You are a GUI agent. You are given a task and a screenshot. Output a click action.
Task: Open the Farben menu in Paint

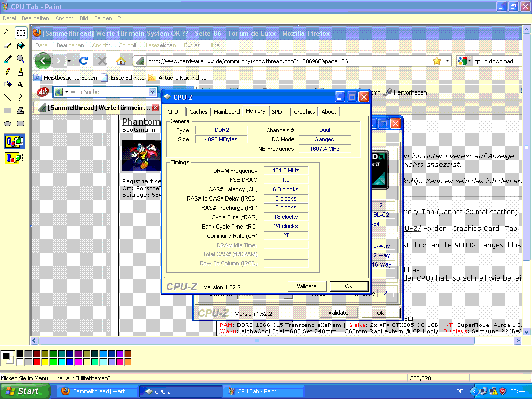click(x=103, y=18)
